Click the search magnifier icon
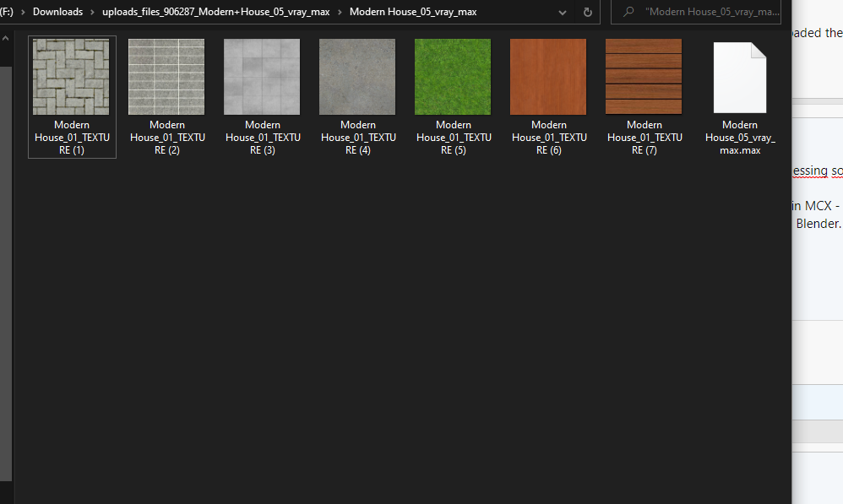 (x=628, y=12)
